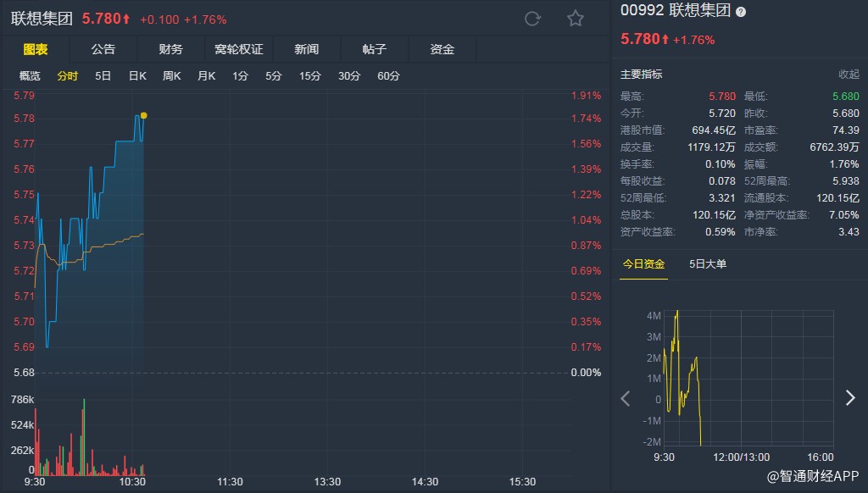Switch chart to 5日 view
The image size is (868, 493).
pyautogui.click(x=103, y=76)
